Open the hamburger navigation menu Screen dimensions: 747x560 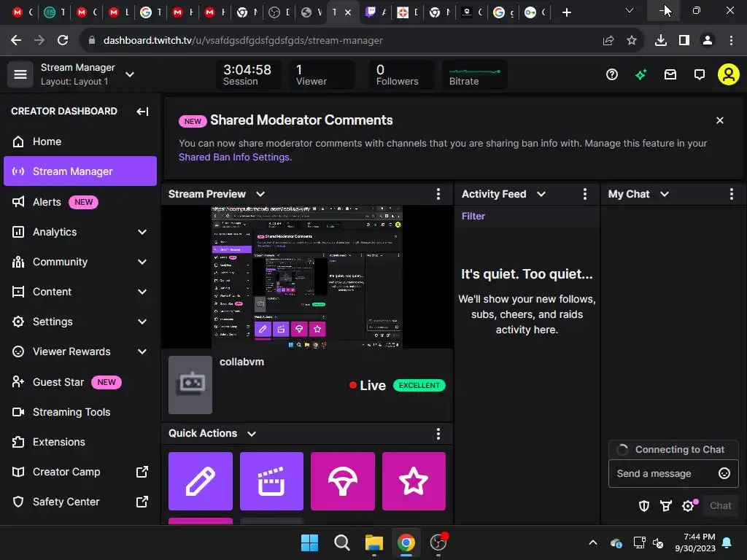pyautogui.click(x=20, y=74)
